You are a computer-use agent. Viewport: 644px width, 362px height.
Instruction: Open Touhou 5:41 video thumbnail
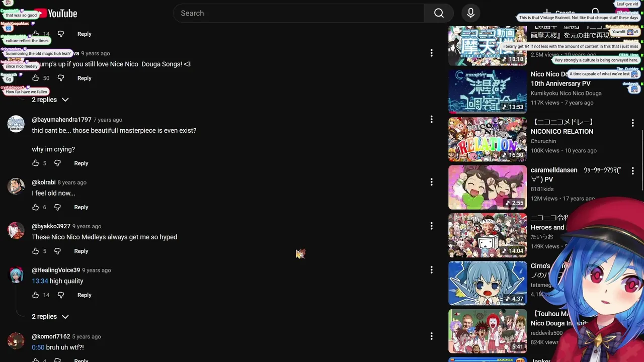coord(488,331)
